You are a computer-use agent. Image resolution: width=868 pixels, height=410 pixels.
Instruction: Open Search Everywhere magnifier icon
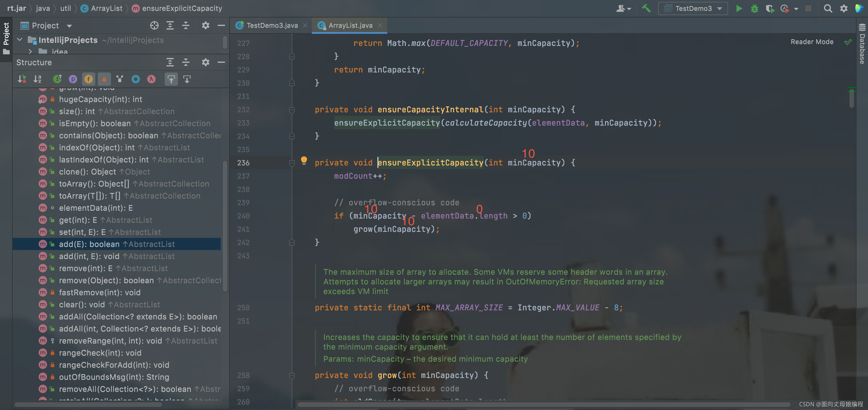(x=828, y=8)
